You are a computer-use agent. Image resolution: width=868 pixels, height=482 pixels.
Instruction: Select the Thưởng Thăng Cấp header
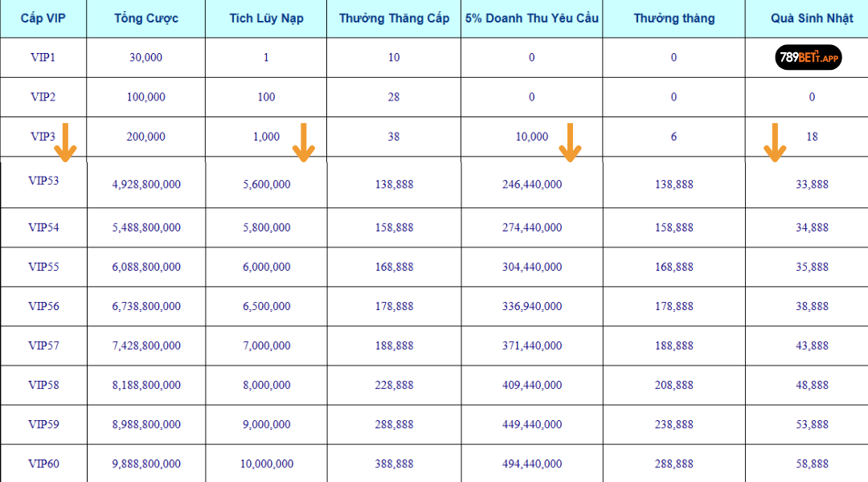tap(394, 18)
